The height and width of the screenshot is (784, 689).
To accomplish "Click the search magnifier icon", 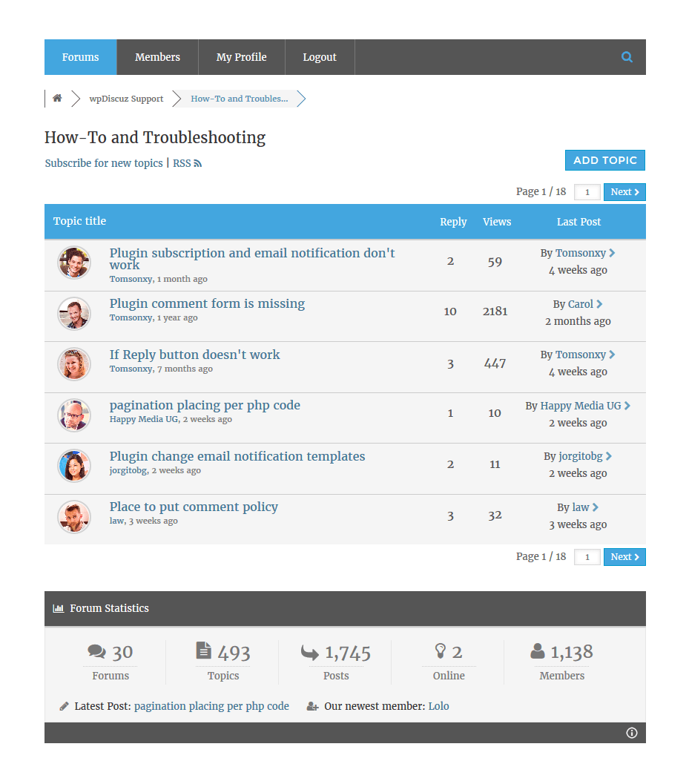I will [627, 57].
